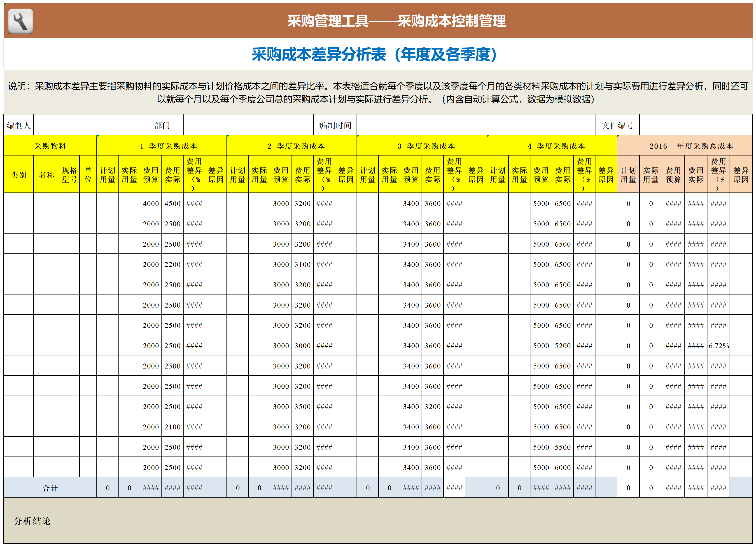Click the 部门 label cell
The height and width of the screenshot is (547, 756).
click(162, 125)
